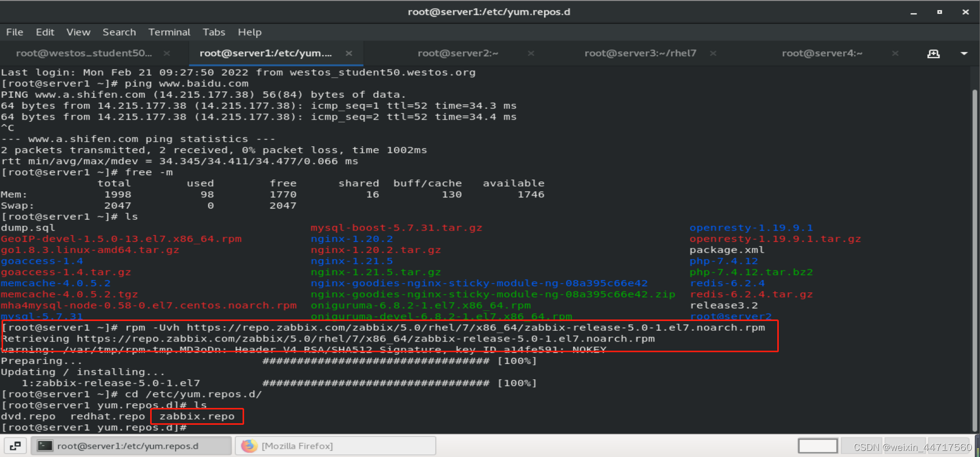Click nginx-1.20.2 directory name
Image resolution: width=980 pixels, height=457 pixels.
[x=352, y=239]
